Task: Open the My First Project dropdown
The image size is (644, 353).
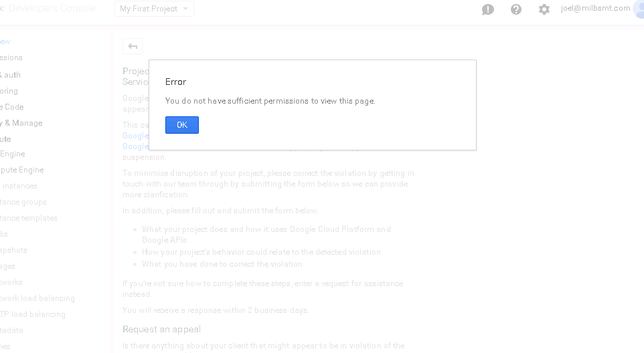Action: click(x=154, y=9)
